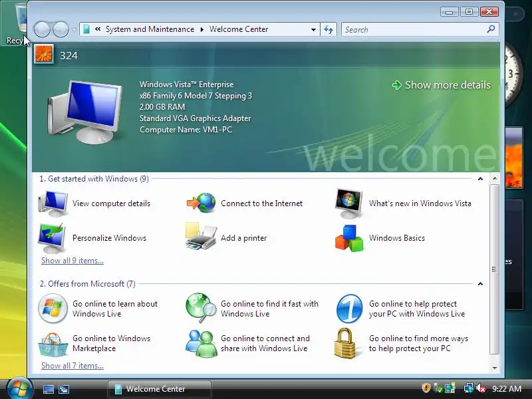Click inside the Search input field
The height and width of the screenshot is (399, 532).
click(414, 29)
